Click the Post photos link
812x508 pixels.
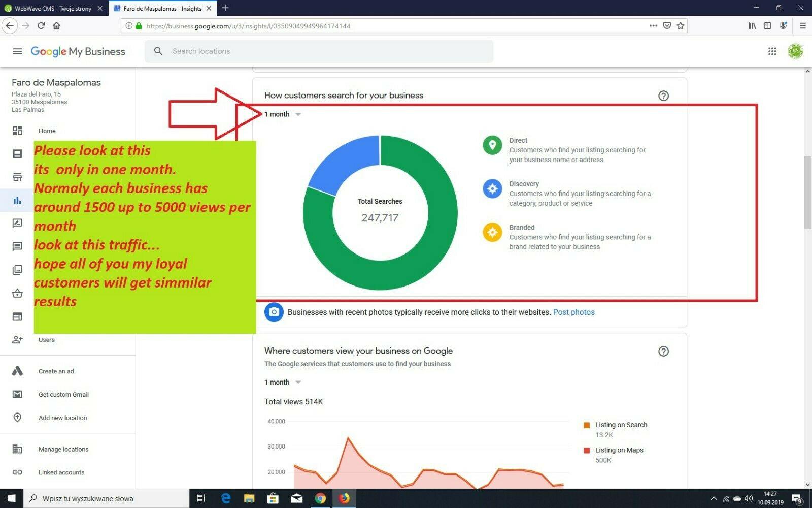tap(573, 312)
